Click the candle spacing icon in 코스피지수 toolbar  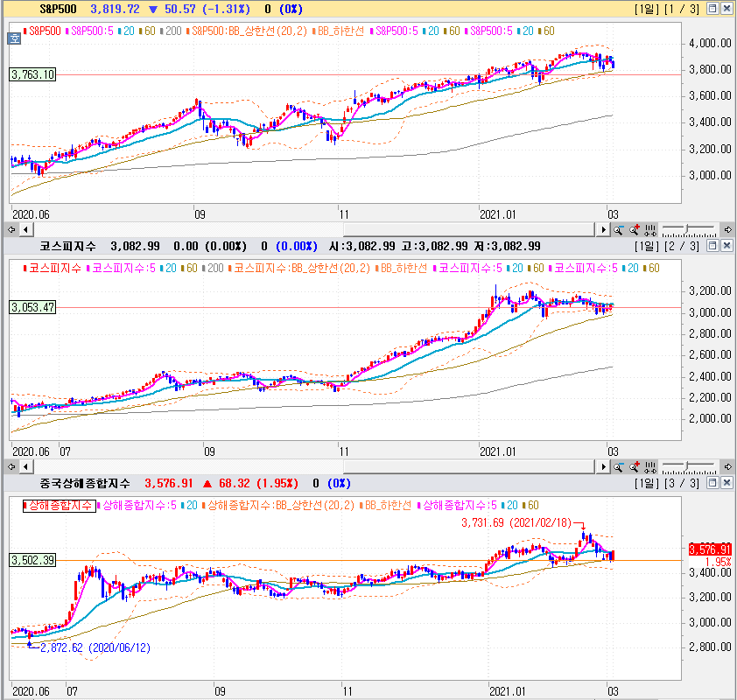coord(650,466)
